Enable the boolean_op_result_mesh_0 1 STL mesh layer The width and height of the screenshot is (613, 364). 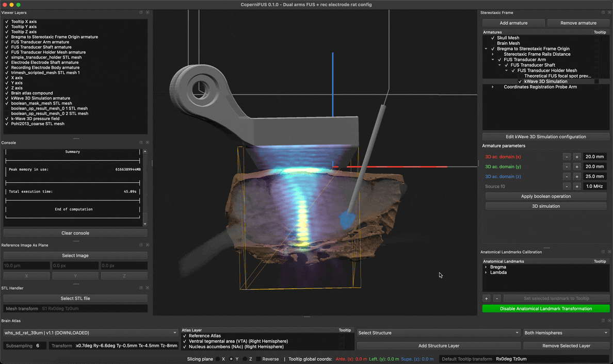coord(7,109)
